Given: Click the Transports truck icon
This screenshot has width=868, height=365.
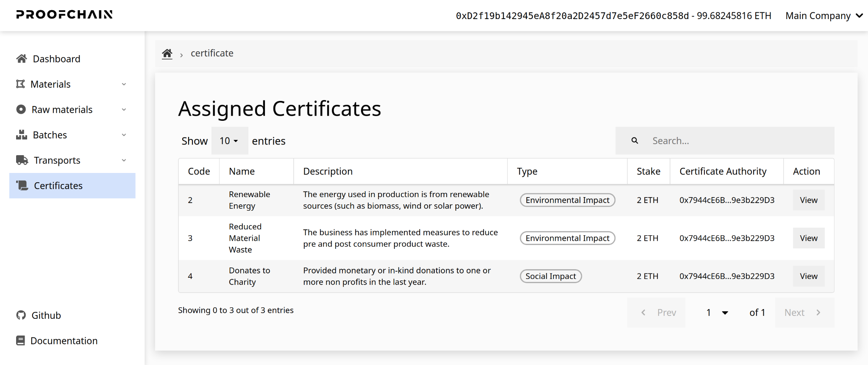Looking at the screenshot, I should point(22,160).
